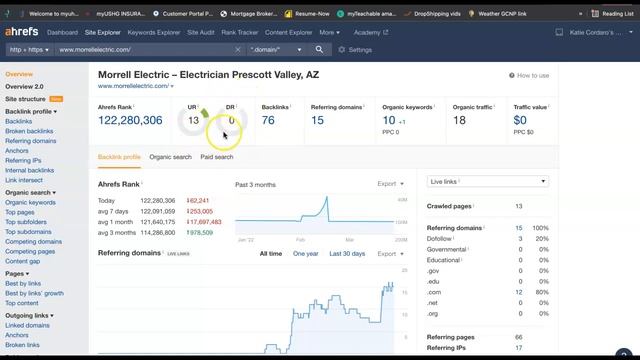Open Rank Tracker
Image resolution: width=640 pixels, height=360 pixels.
tap(240, 32)
